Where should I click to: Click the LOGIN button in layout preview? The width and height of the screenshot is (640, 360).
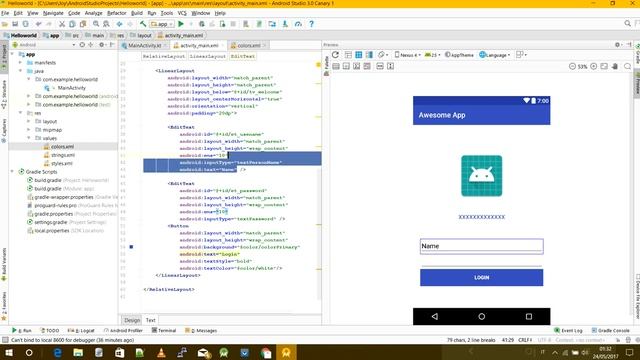(x=482, y=278)
